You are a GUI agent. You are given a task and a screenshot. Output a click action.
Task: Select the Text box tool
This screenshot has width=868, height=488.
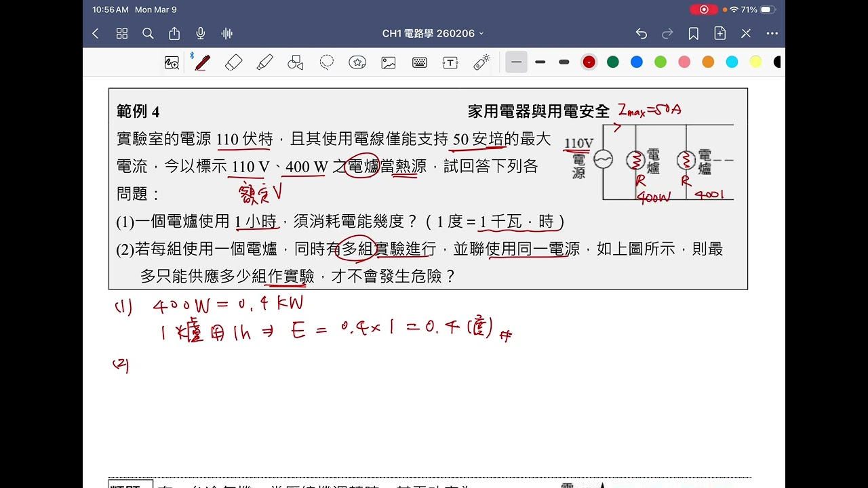coord(450,62)
